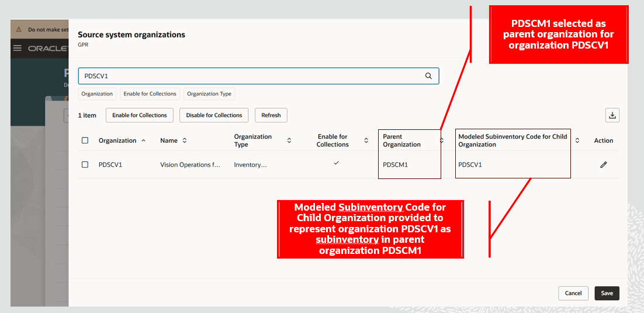Sort by Name column
Viewport: 644px width, 313px height.
[x=185, y=140]
